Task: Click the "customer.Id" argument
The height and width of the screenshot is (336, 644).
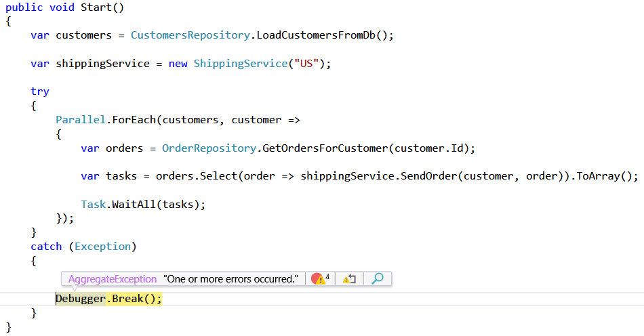Action: pos(429,148)
